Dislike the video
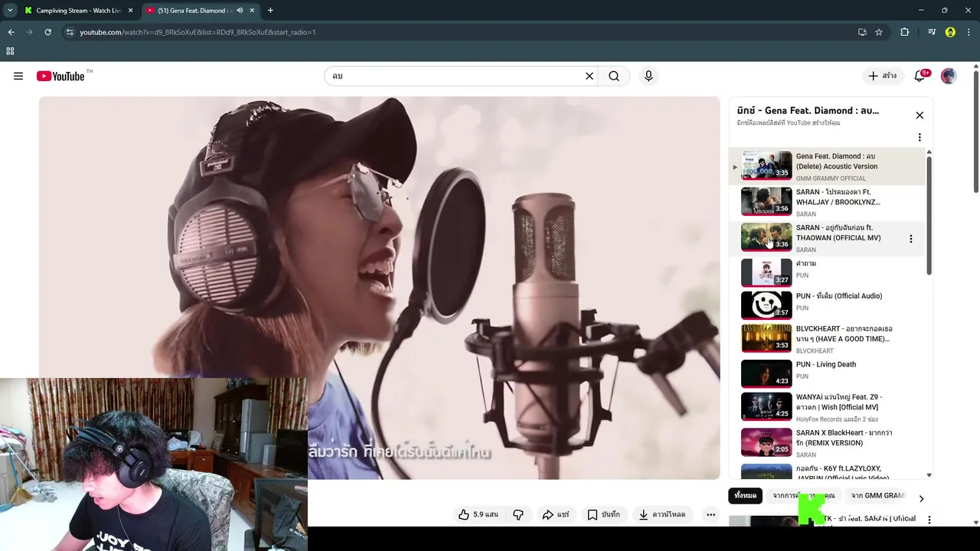Screen dimensions: 980x551 [x=518, y=515]
